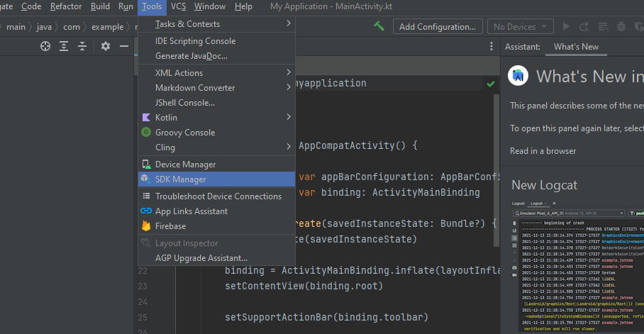
Task: Open the Code menu
Action: click(31, 6)
